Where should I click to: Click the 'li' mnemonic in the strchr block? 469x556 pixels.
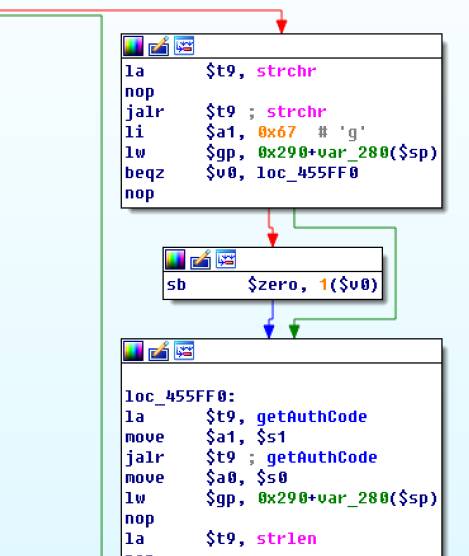pos(134,133)
